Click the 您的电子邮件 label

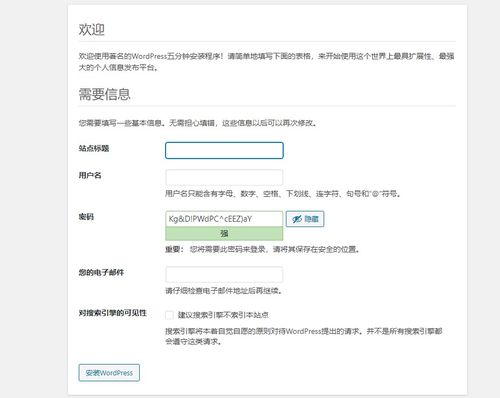pos(101,273)
